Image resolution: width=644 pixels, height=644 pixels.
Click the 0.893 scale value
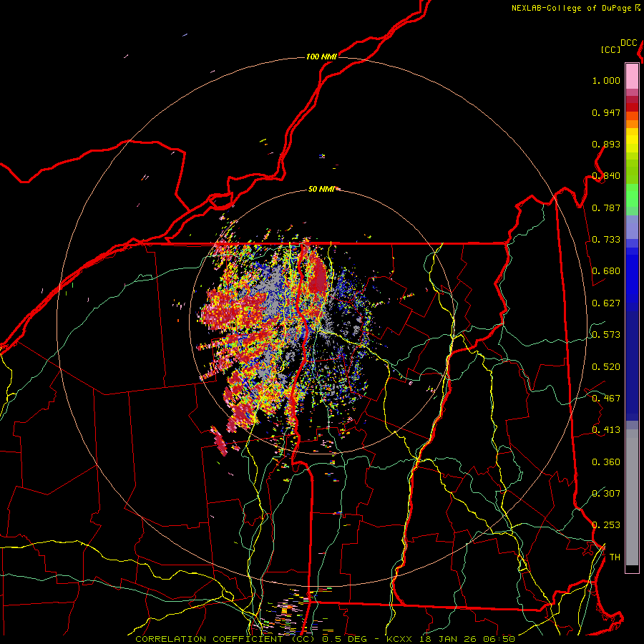(x=606, y=144)
